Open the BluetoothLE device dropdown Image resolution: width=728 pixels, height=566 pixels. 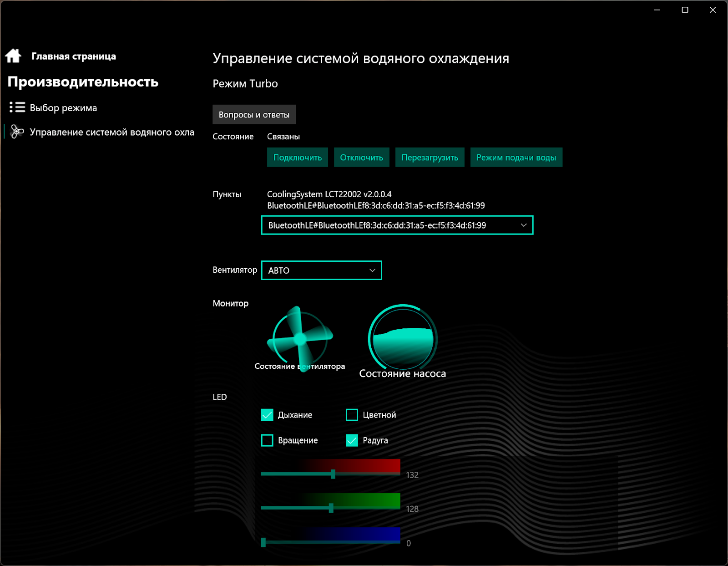pos(397,225)
